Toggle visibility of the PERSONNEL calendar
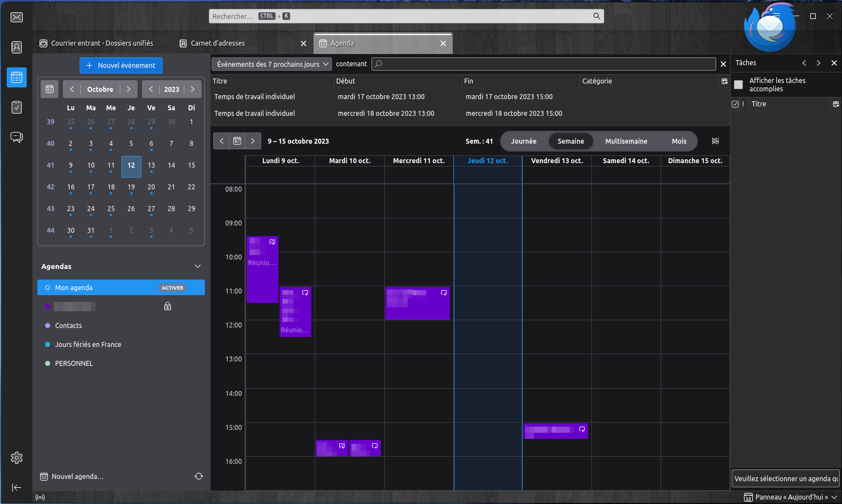The image size is (842, 504). 48,364
